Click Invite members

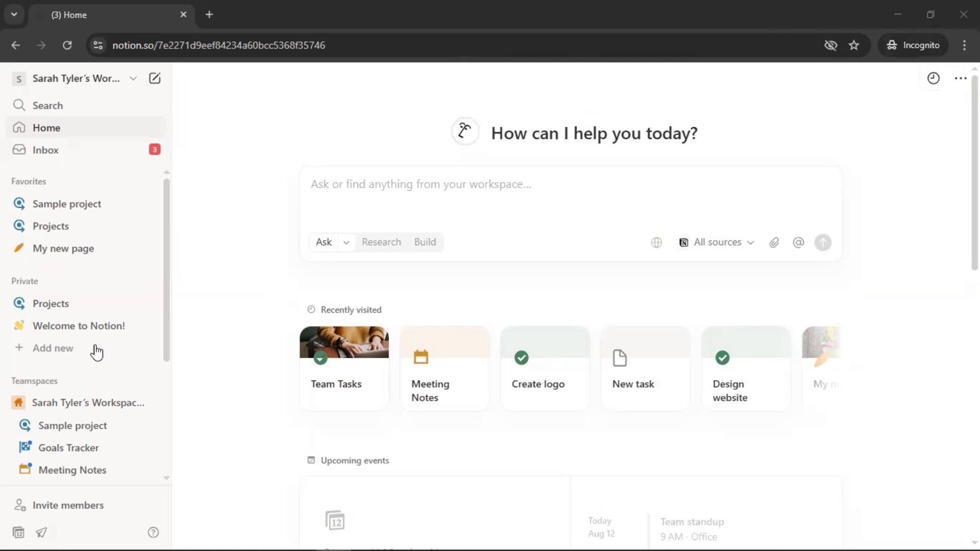[x=68, y=505]
